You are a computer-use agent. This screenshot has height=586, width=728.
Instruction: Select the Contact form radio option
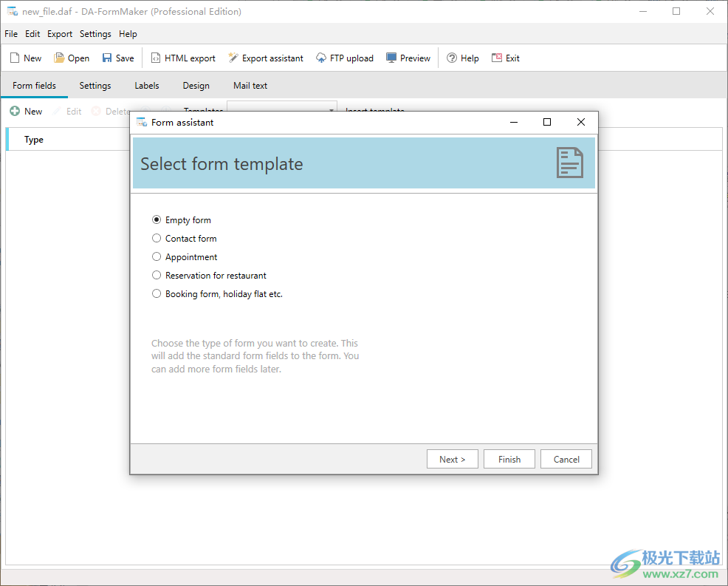pos(157,239)
